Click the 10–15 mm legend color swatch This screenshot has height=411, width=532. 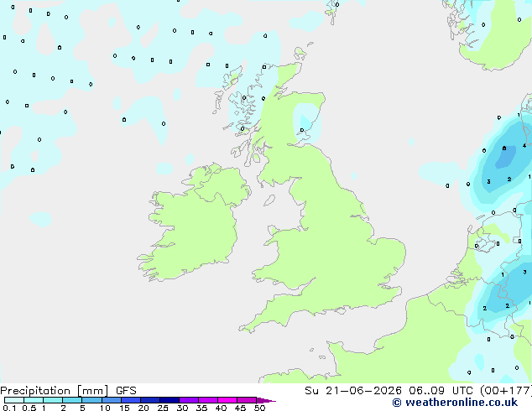(x=112, y=400)
